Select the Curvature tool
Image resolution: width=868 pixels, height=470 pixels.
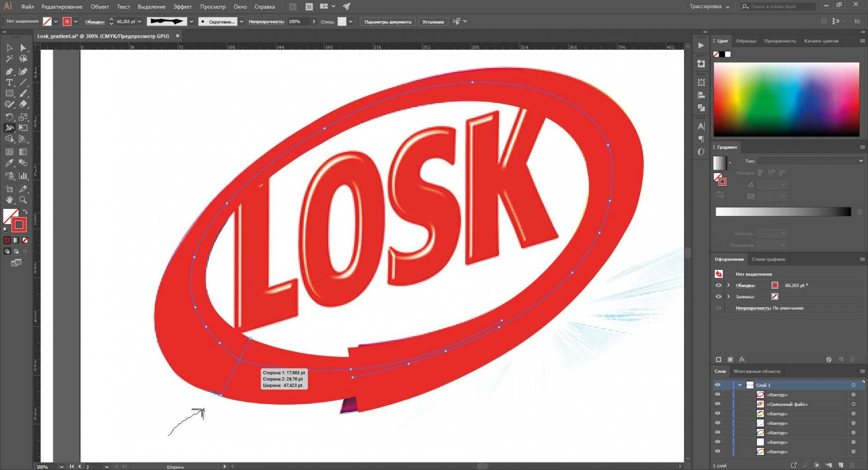tap(23, 72)
